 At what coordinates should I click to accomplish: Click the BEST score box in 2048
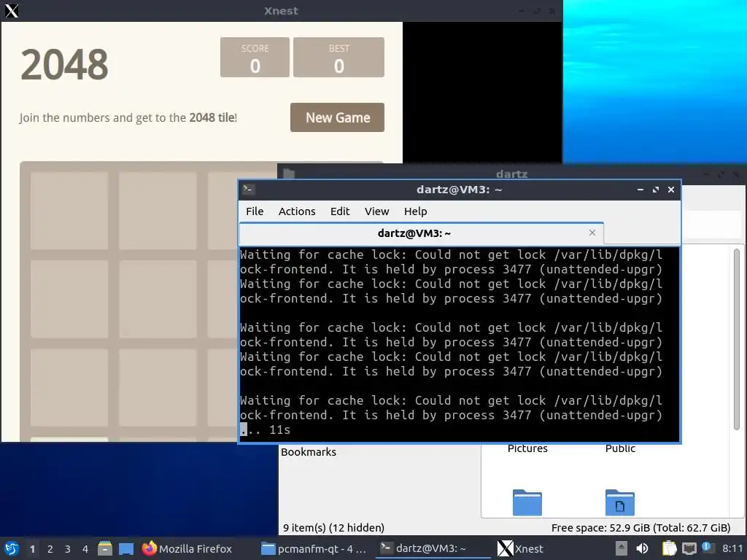338,57
